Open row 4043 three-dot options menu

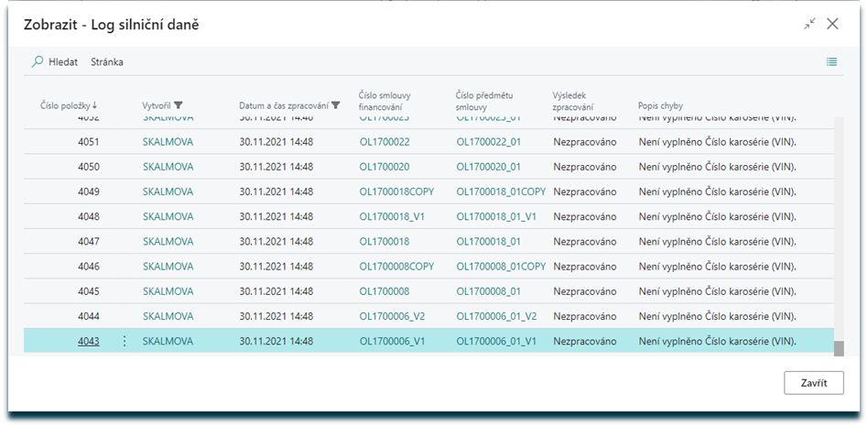point(125,341)
